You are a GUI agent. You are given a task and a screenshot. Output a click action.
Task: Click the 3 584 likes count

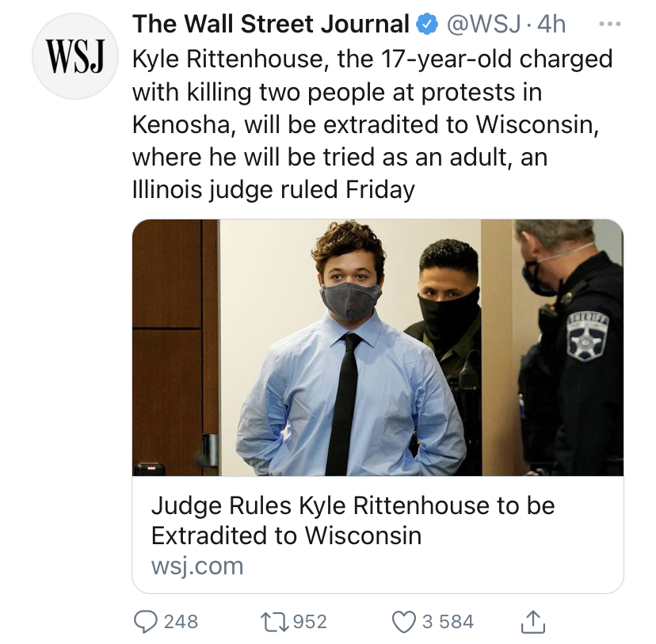448,622
